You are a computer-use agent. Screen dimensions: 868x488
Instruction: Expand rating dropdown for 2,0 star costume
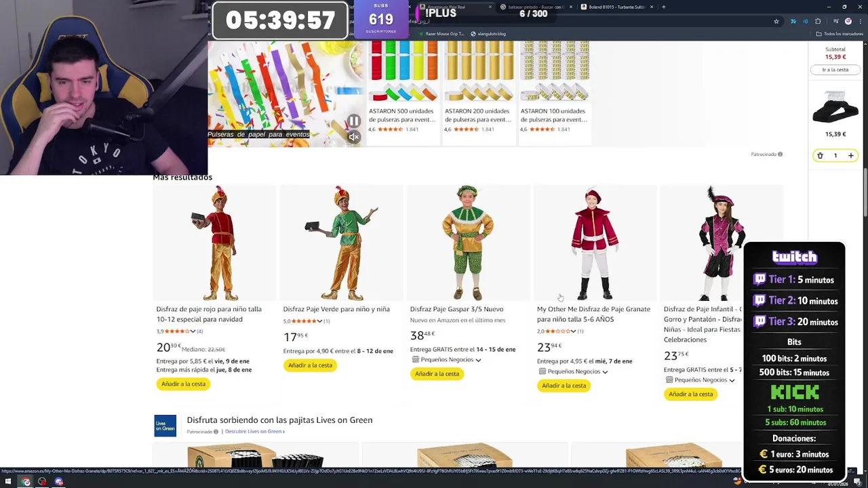pyautogui.click(x=573, y=331)
